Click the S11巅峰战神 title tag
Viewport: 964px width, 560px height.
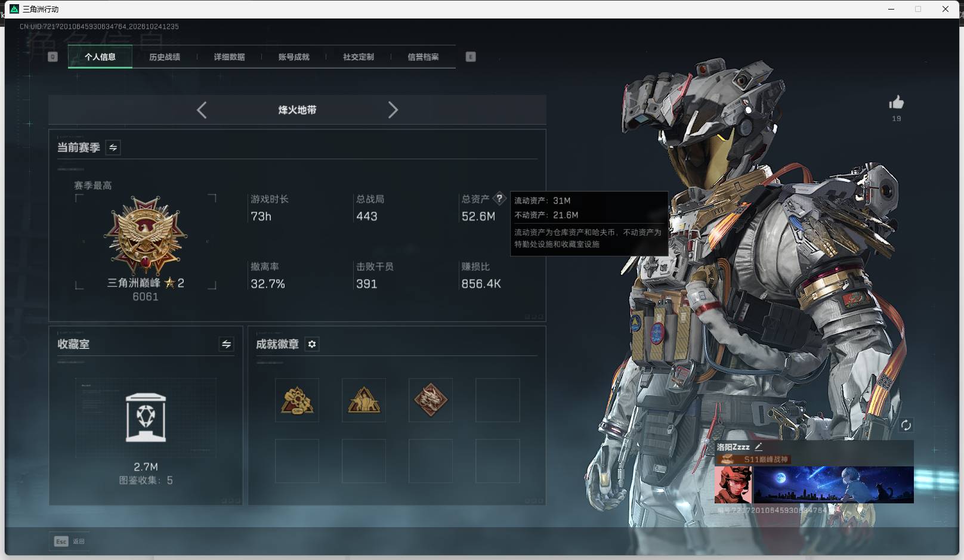tap(753, 459)
